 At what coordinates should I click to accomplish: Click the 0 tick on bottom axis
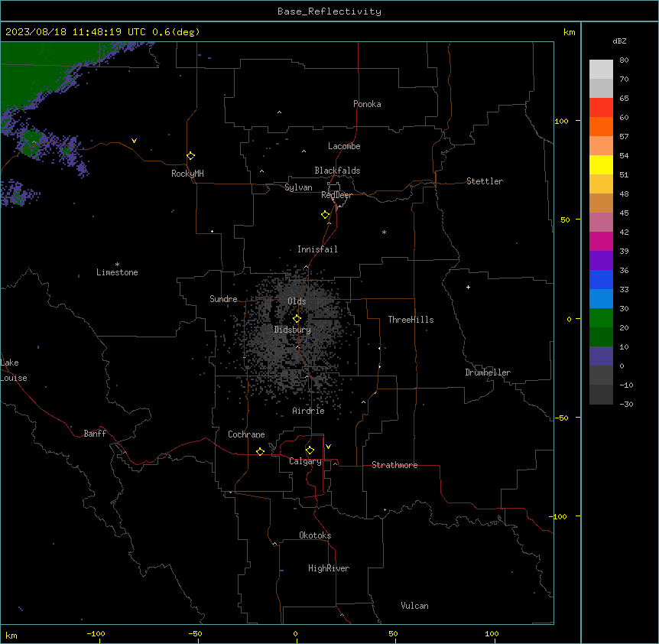coord(295,634)
